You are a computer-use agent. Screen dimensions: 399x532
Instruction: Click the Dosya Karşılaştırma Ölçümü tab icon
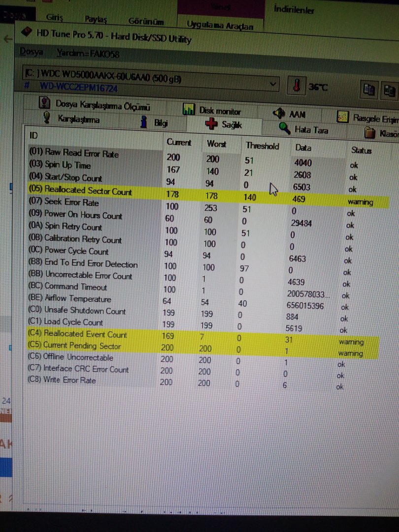pos(45,103)
